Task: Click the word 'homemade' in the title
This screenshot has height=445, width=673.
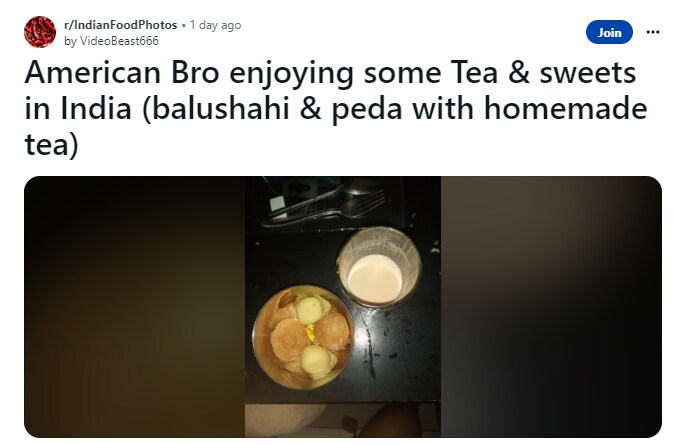Action: click(566, 109)
